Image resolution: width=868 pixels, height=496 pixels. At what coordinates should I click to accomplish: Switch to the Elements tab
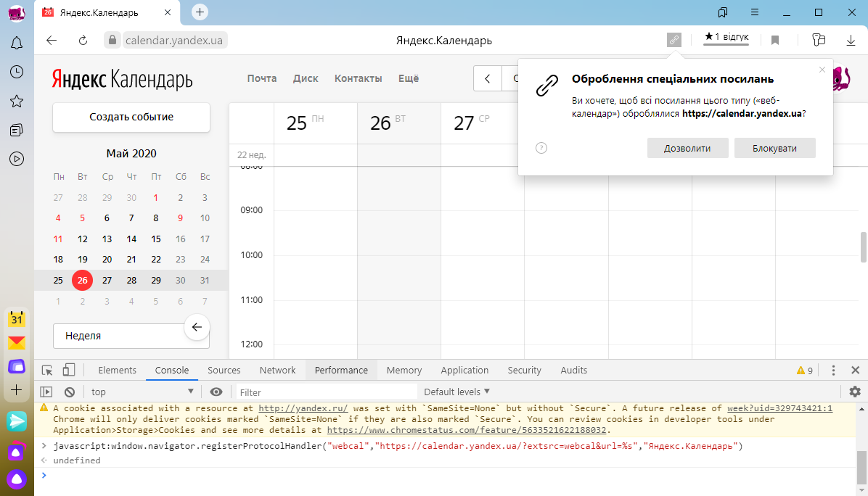pyautogui.click(x=117, y=371)
